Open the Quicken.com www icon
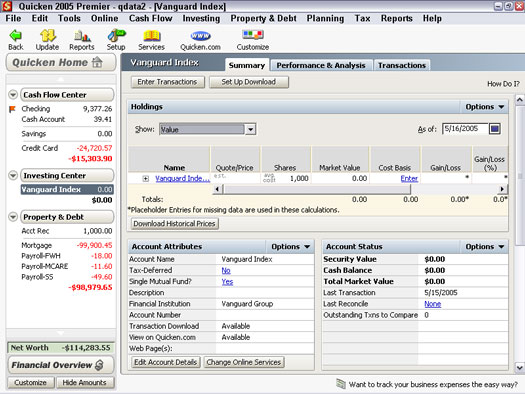This screenshot has width=525, height=394. click(x=200, y=36)
